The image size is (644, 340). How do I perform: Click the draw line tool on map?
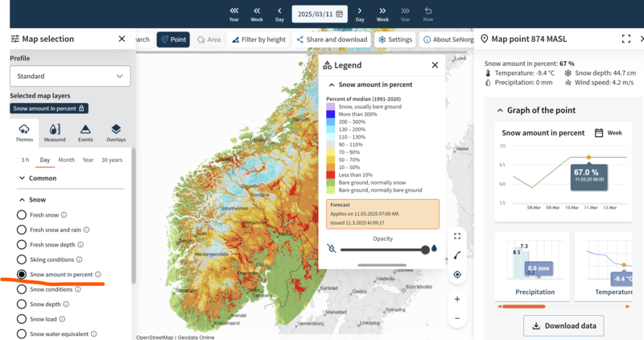point(457,255)
